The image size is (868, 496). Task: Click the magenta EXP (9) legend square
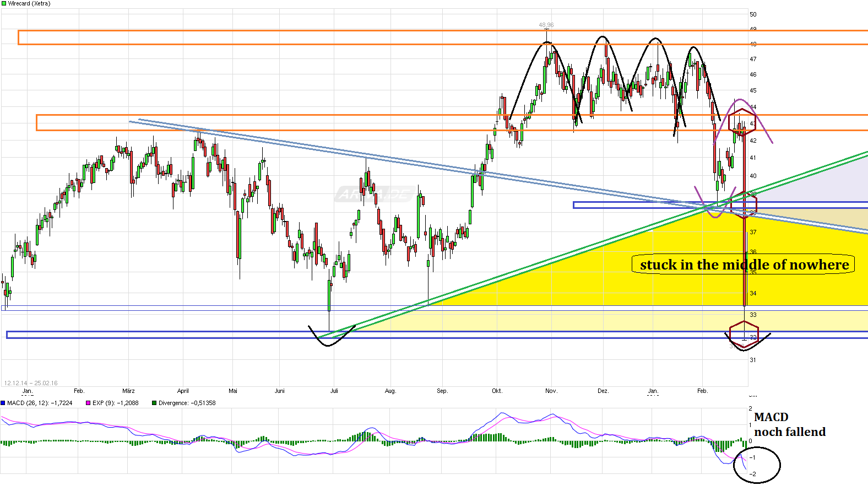click(x=88, y=403)
